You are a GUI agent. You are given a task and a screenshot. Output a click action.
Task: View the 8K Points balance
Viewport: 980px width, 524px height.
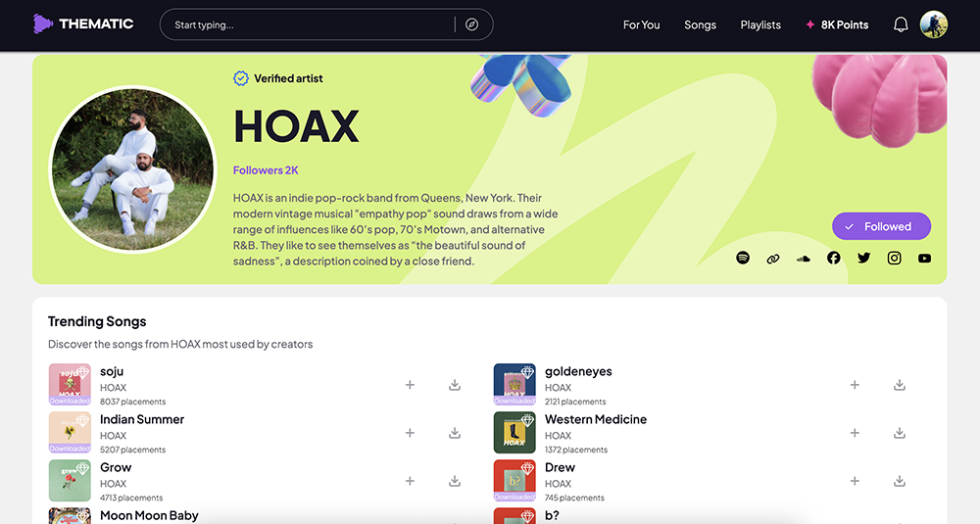(837, 24)
